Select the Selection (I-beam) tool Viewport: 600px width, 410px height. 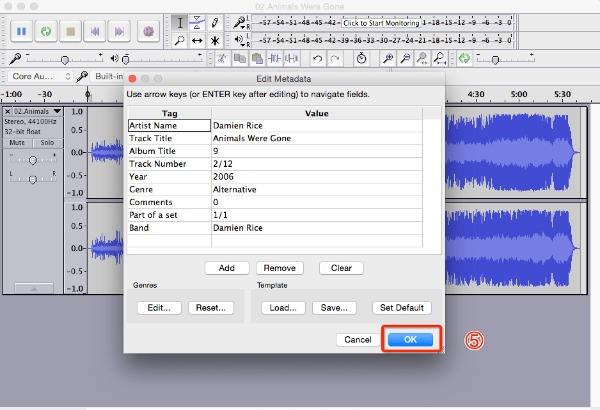pos(179,23)
